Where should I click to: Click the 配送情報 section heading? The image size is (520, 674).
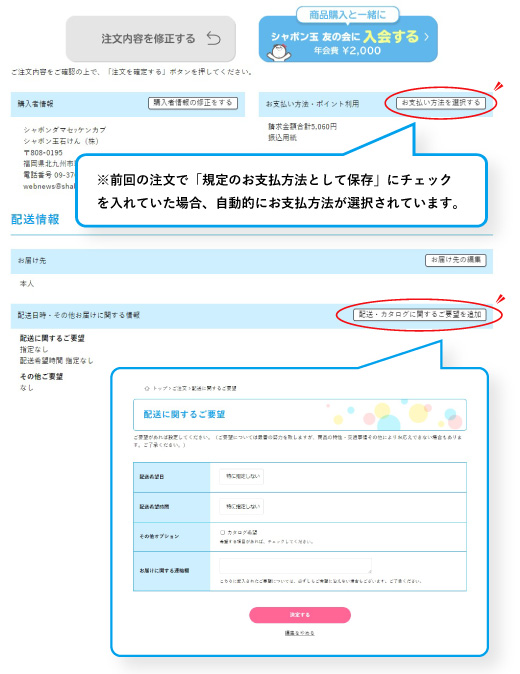[35, 219]
